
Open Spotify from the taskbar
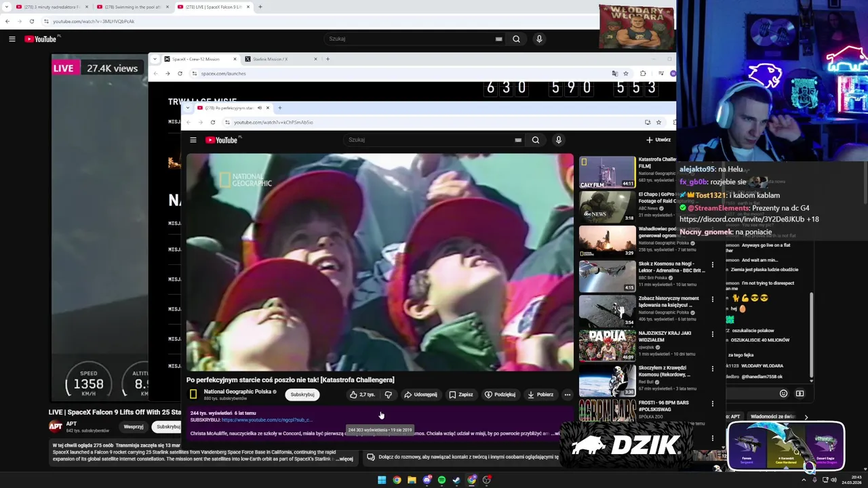441,480
